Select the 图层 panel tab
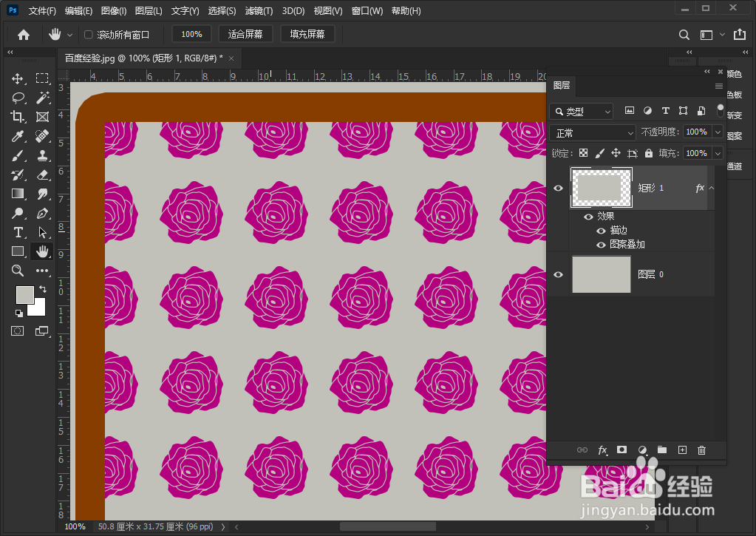 [562, 86]
